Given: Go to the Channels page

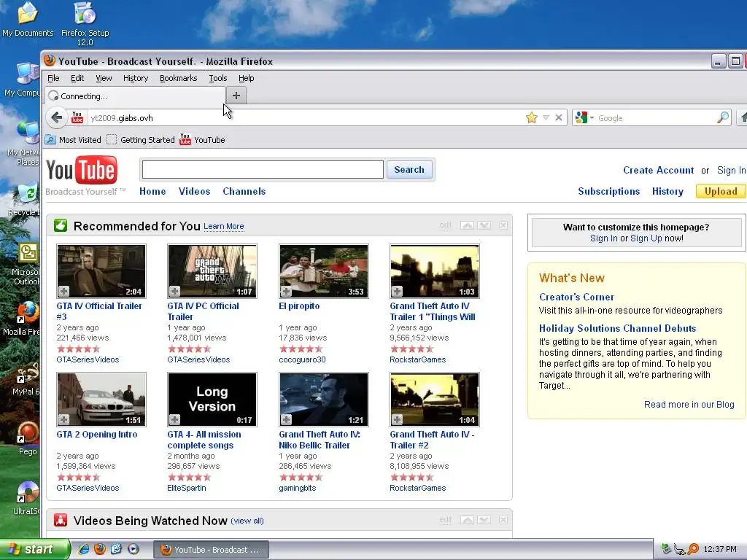Looking at the screenshot, I should pyautogui.click(x=244, y=192).
